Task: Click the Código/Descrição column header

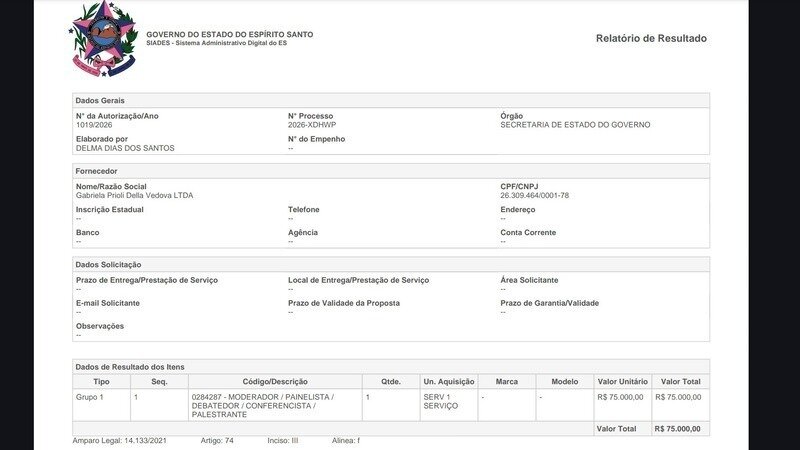Action: pyautogui.click(x=275, y=382)
